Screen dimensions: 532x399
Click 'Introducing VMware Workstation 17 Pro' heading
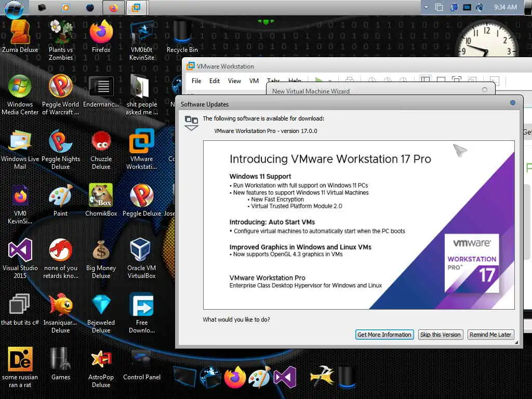330,159
